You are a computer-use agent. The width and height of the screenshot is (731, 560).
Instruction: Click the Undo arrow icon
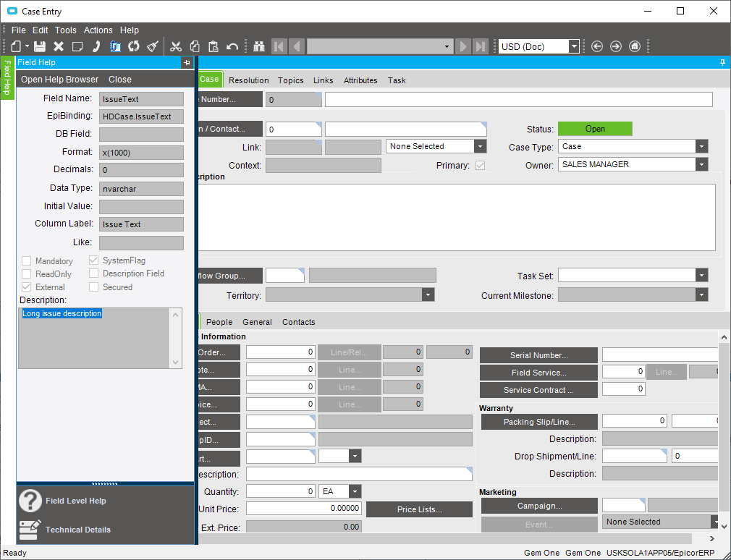(x=232, y=46)
